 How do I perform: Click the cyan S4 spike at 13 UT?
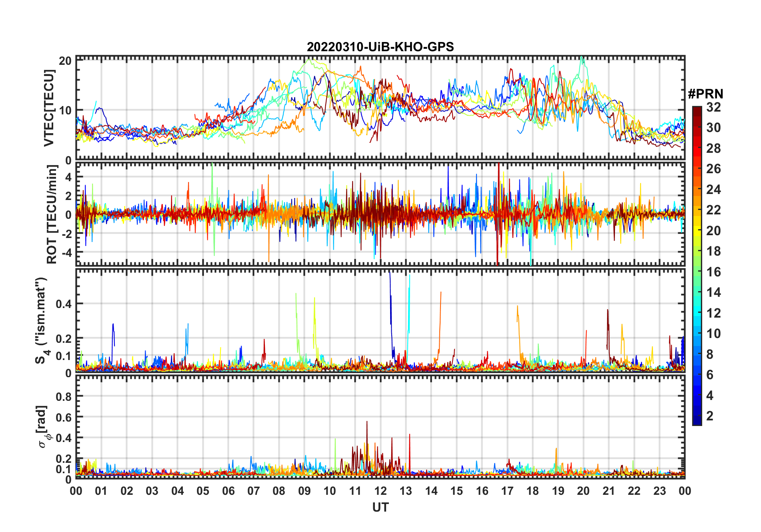(409, 316)
